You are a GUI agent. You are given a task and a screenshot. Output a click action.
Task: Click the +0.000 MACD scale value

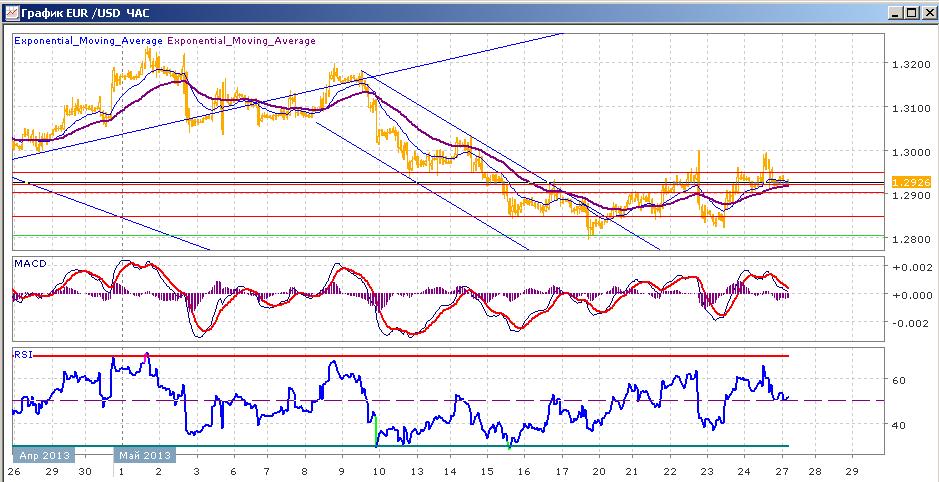911,295
